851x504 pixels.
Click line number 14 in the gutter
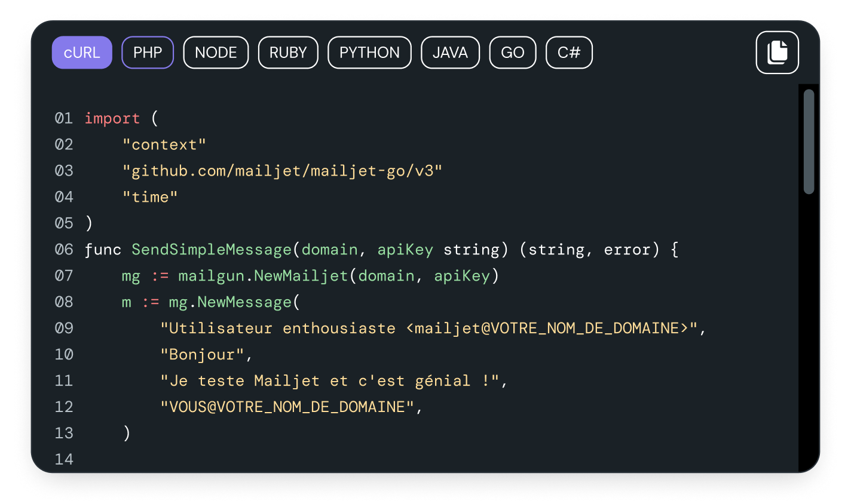64,459
